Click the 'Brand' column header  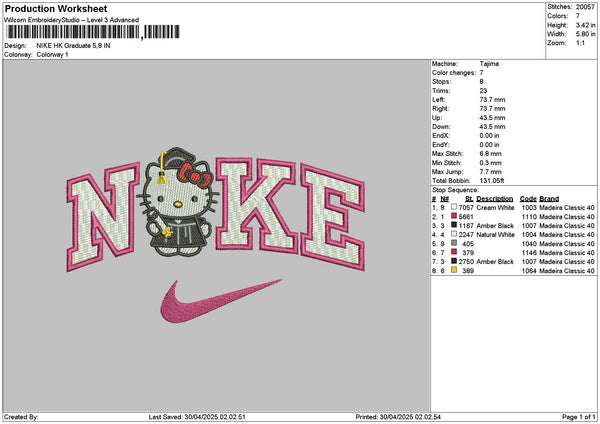tap(549, 199)
